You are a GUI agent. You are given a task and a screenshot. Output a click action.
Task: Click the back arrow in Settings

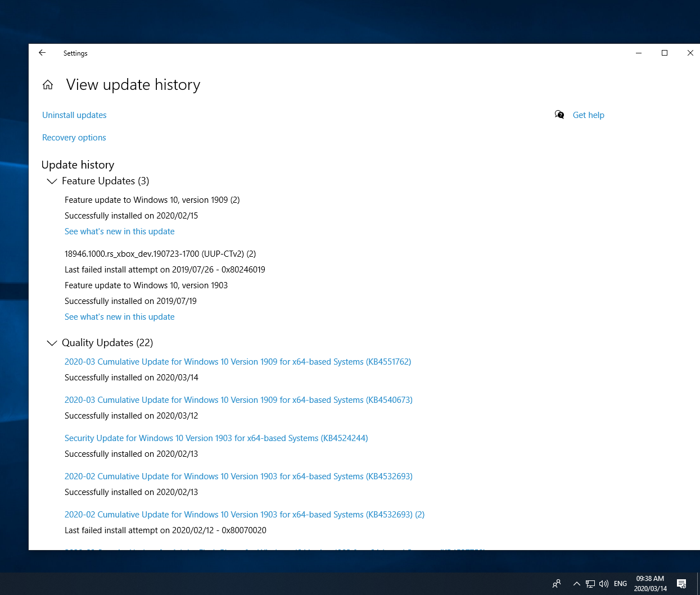[42, 53]
